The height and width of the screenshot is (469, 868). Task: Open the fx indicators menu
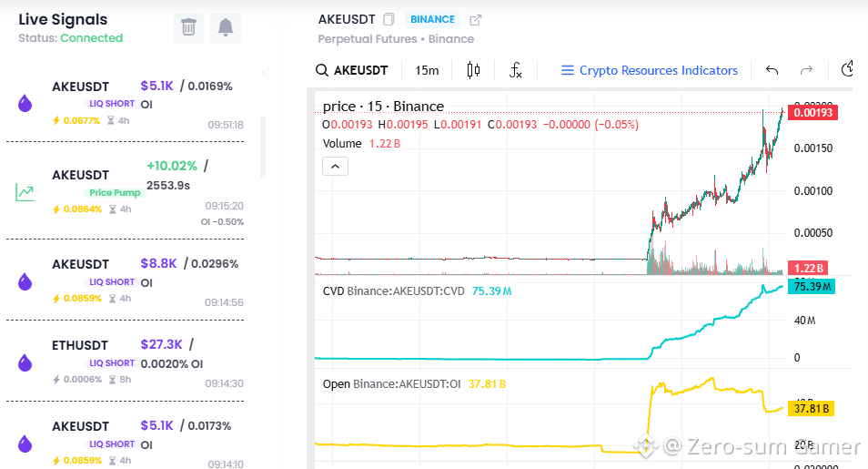(515, 70)
